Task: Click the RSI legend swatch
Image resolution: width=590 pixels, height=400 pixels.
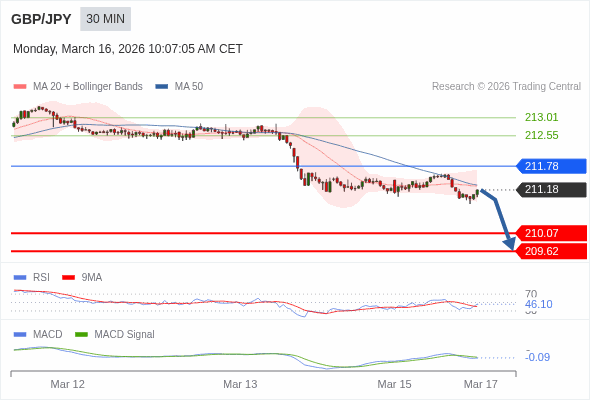Action: (x=20, y=278)
